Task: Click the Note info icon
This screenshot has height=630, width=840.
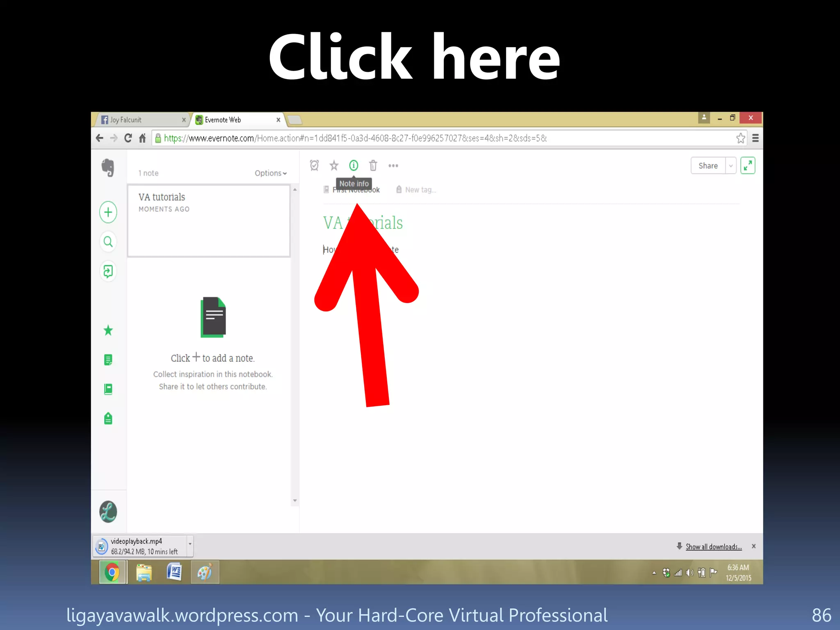Action: pyautogui.click(x=354, y=165)
